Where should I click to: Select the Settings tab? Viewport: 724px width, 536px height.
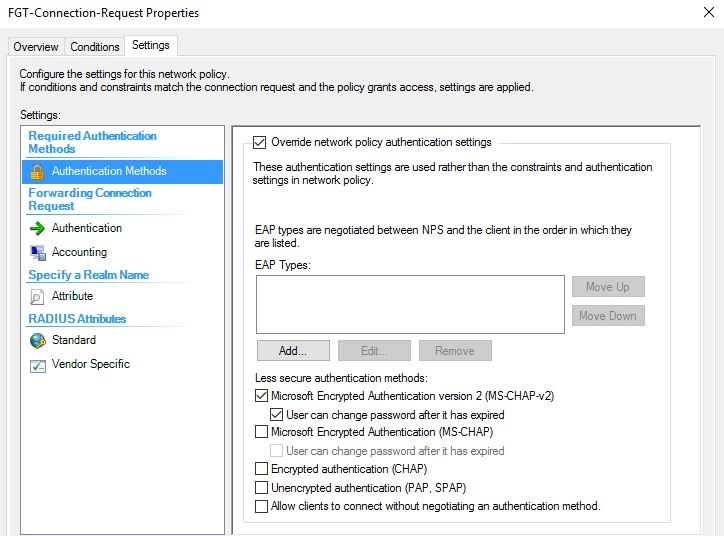pos(151,45)
